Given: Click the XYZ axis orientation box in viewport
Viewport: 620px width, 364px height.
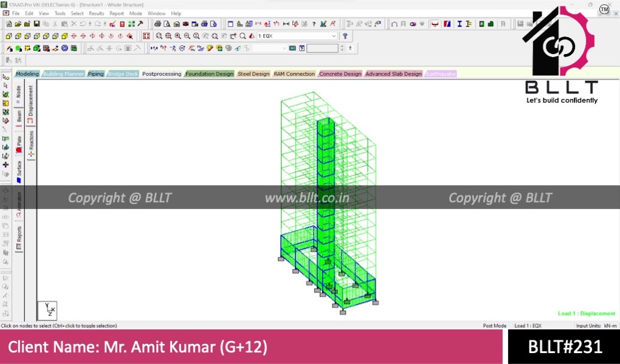Looking at the screenshot, I should coord(47,311).
